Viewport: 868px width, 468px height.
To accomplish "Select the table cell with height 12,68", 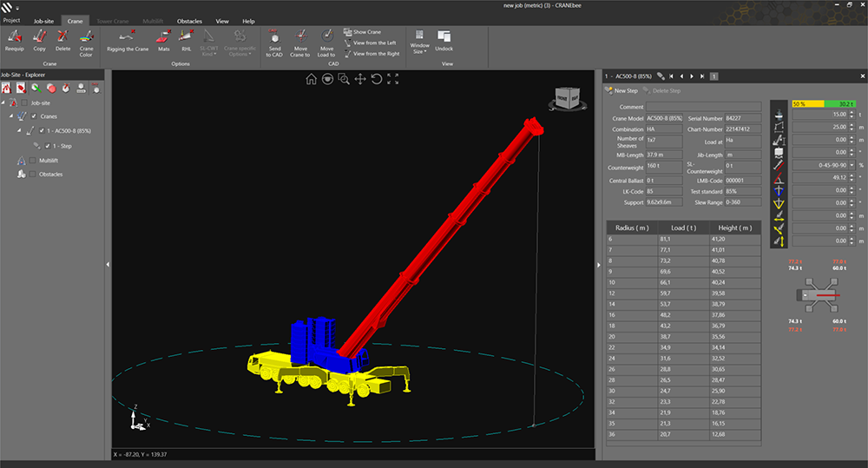I will [734, 434].
